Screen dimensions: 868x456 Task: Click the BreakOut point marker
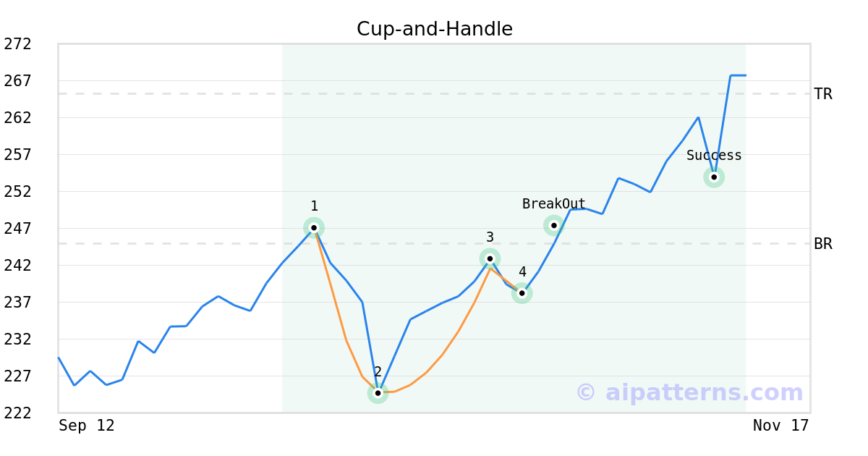pos(554,225)
